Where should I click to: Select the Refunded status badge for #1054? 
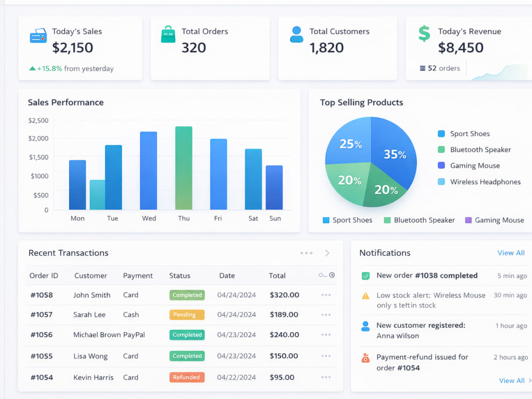coord(187,377)
